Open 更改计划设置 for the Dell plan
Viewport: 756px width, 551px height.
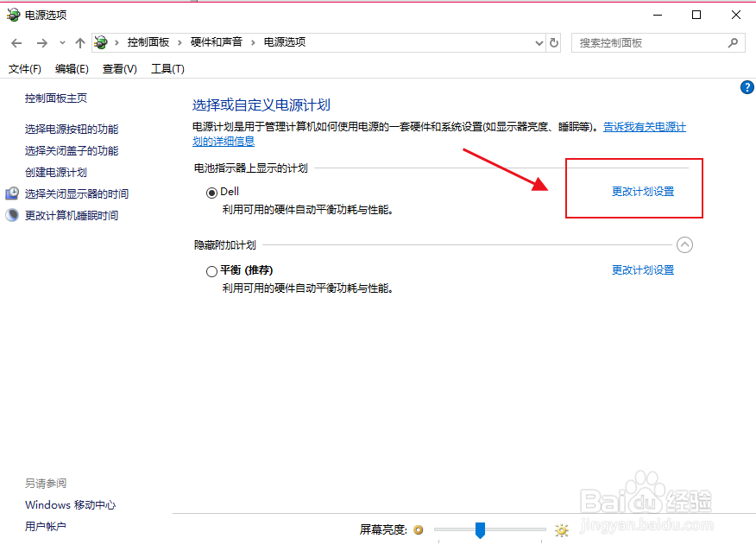pyautogui.click(x=642, y=191)
